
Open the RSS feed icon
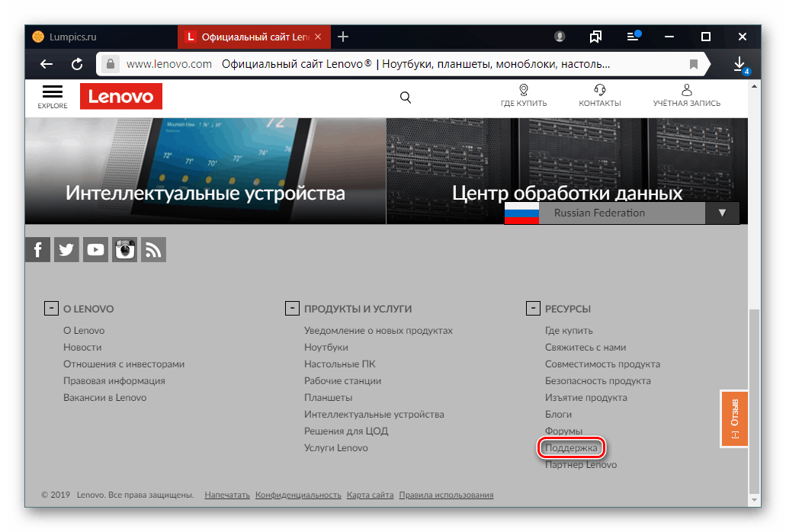pyautogui.click(x=153, y=249)
